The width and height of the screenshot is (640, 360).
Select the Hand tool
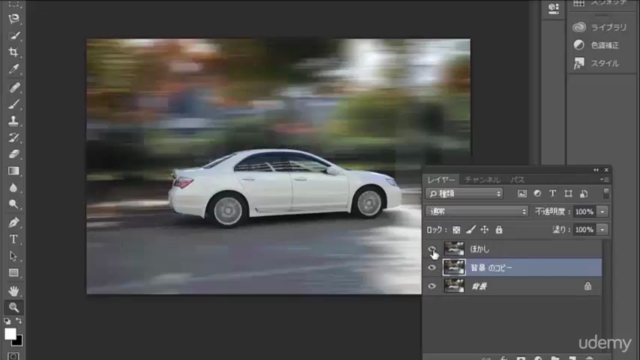(x=13, y=291)
